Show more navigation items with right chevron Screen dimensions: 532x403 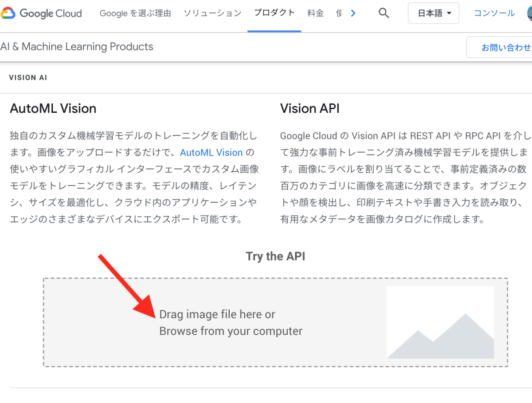353,13
